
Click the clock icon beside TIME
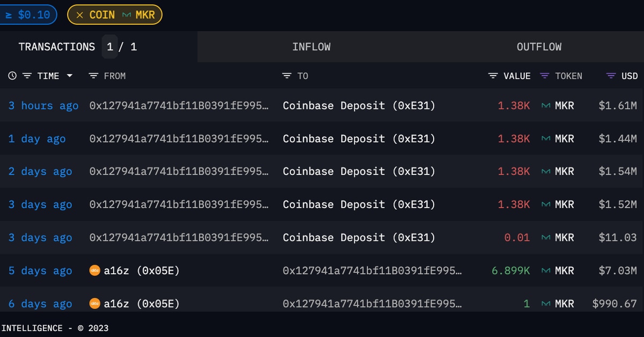(12, 76)
